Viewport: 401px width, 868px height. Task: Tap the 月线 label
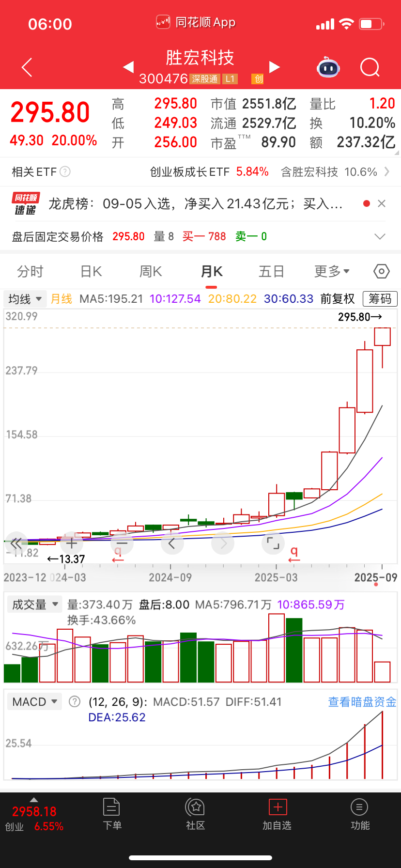pyautogui.click(x=62, y=299)
